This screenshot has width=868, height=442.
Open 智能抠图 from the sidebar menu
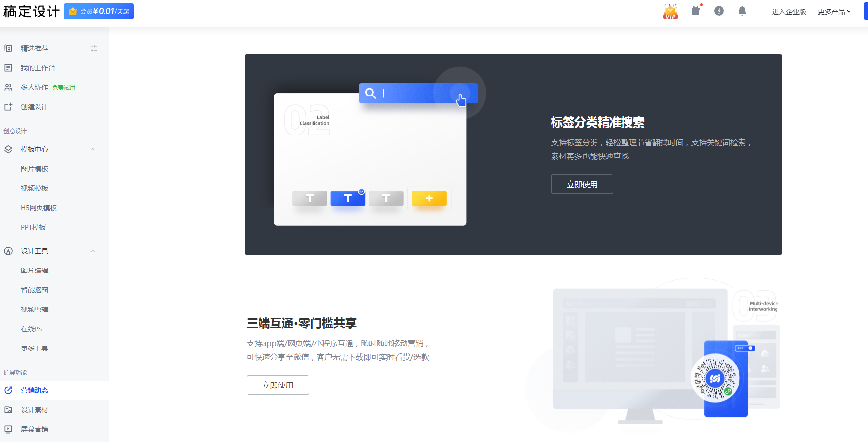click(35, 290)
